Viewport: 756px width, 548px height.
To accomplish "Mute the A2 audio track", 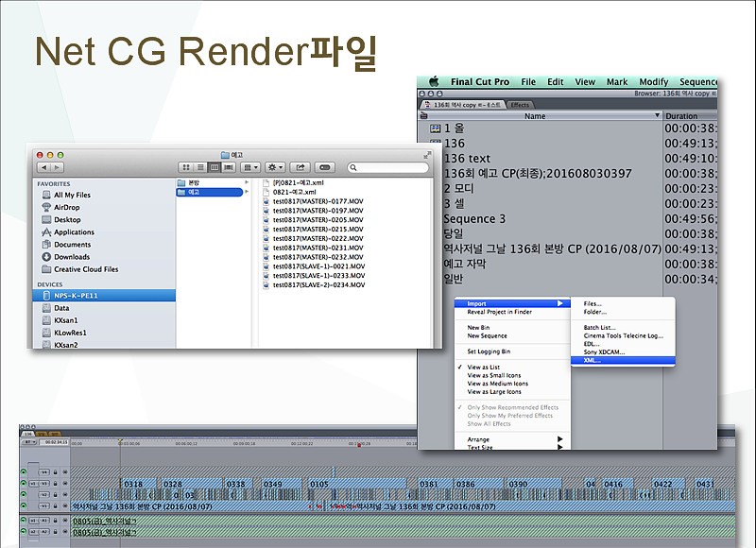I will point(24,532).
